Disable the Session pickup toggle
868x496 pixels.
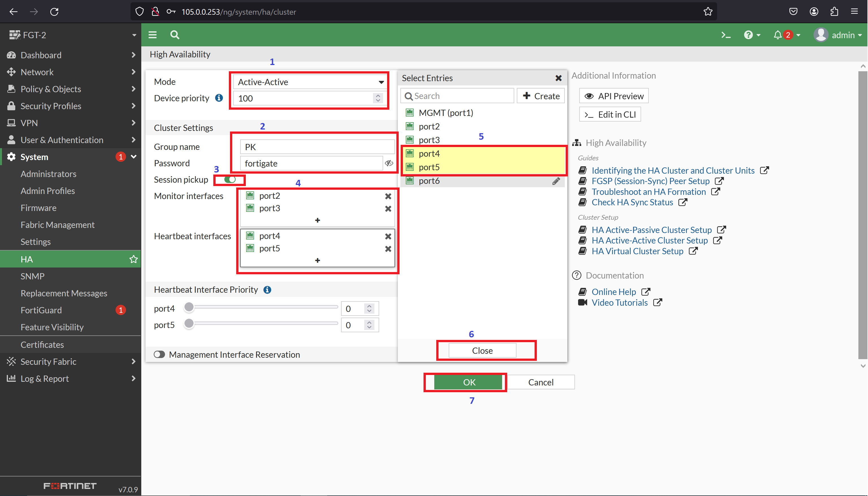tap(229, 180)
